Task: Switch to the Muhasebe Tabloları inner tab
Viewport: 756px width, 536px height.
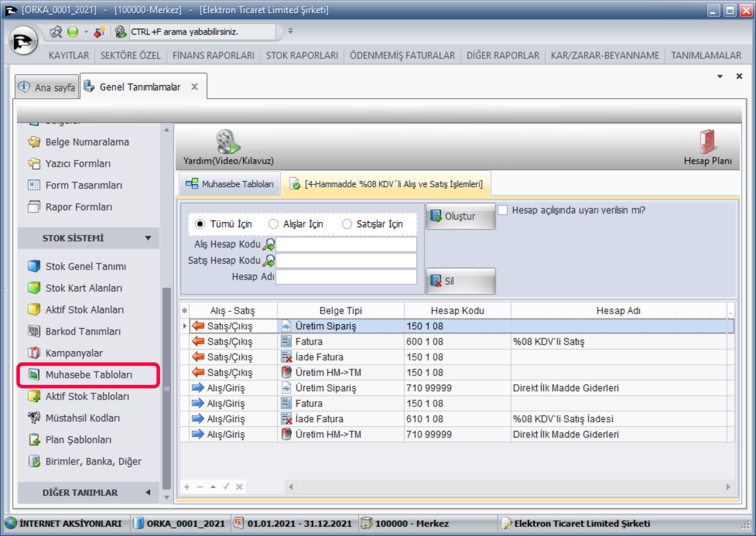Action: click(x=229, y=184)
